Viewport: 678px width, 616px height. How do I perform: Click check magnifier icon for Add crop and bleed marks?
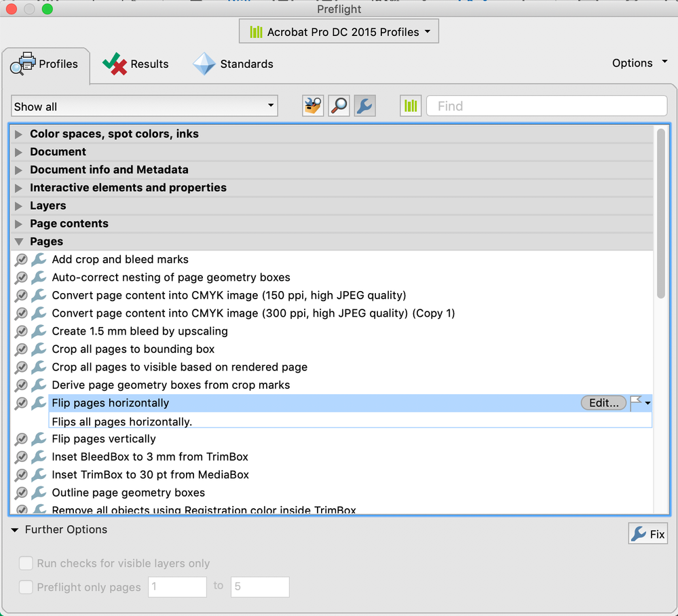21,259
